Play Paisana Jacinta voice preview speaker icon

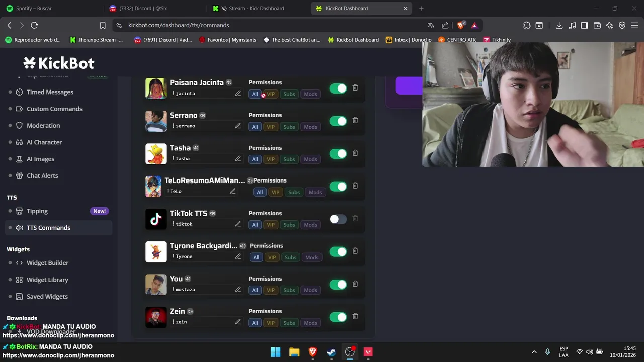coord(229,82)
